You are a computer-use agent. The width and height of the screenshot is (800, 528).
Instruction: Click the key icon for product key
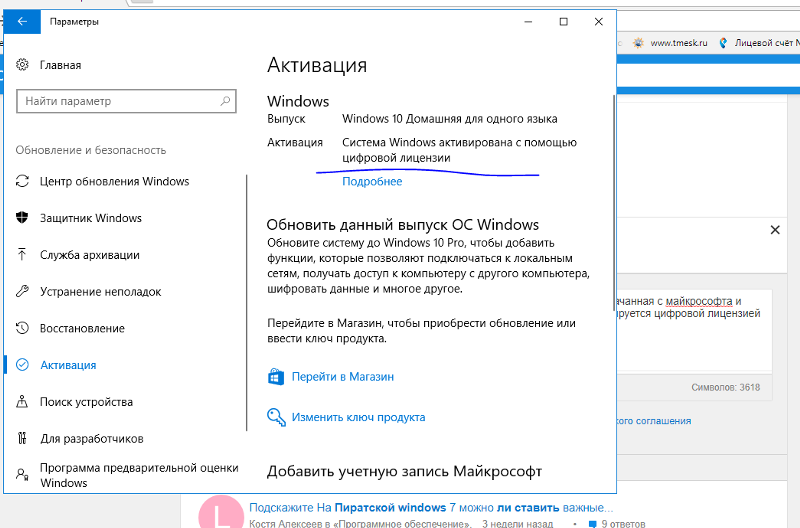tap(276, 417)
